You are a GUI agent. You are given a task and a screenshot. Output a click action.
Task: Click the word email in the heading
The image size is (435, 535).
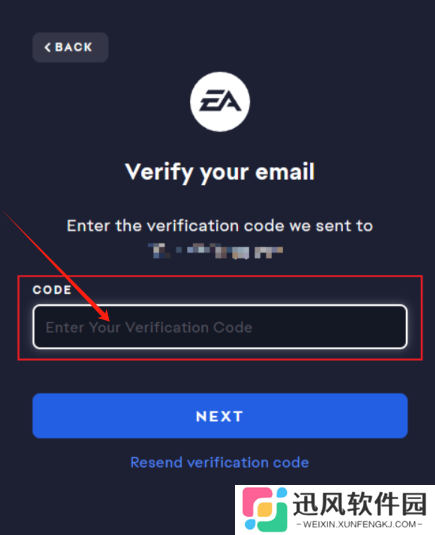285,171
